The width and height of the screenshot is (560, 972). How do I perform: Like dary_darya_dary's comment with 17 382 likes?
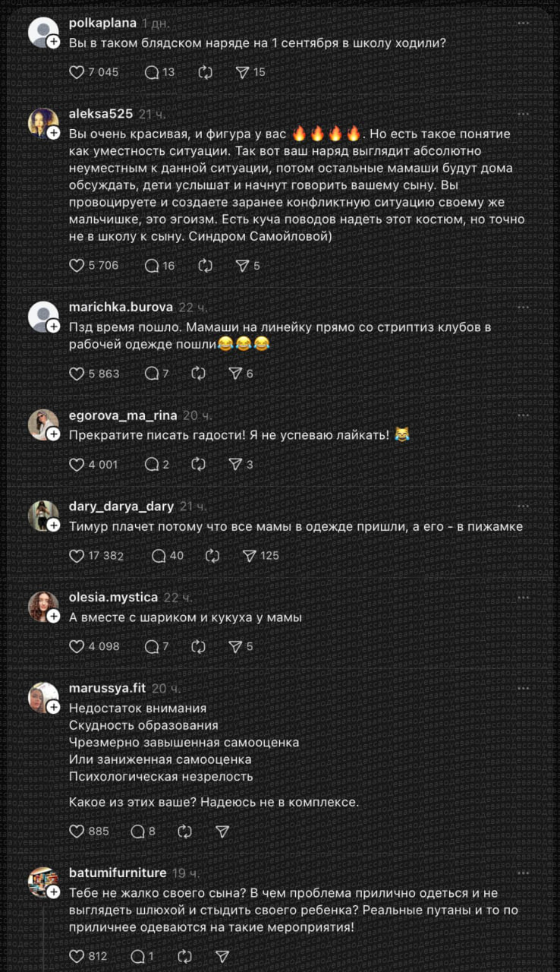pyautogui.click(x=77, y=556)
